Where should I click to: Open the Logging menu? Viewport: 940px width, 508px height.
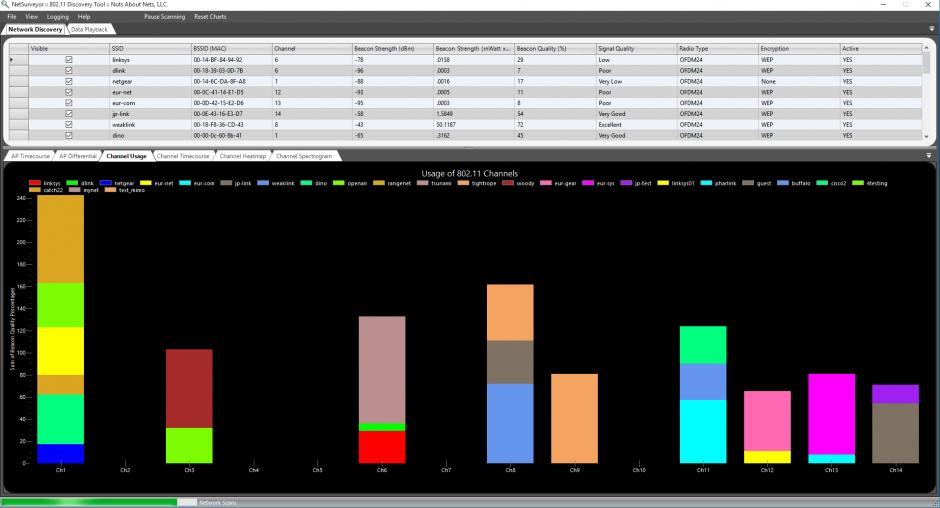(58, 17)
